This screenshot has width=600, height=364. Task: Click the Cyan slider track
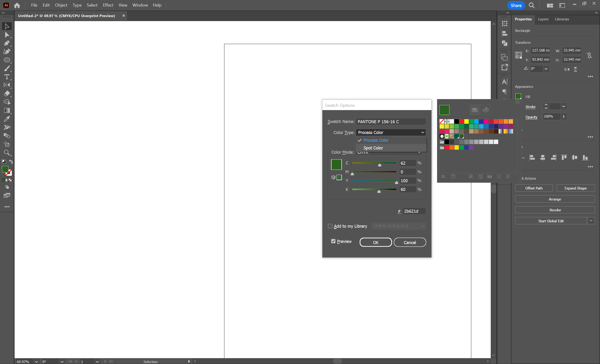click(x=374, y=163)
